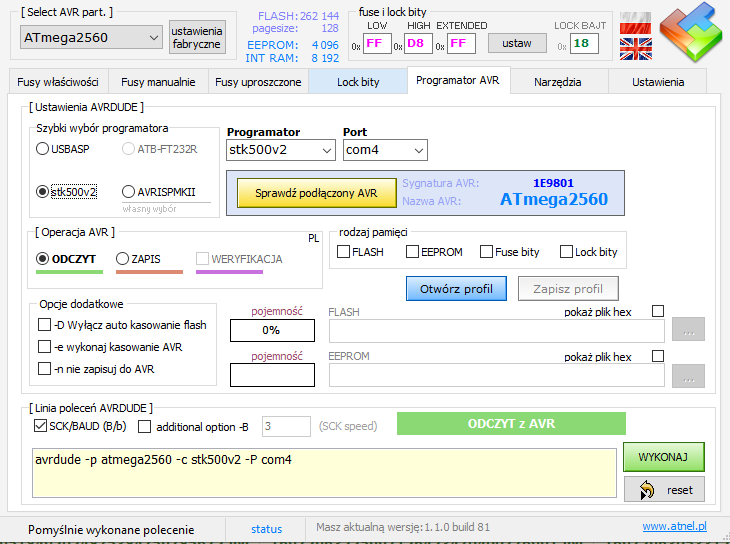Click the HIGH fuse D8 field
This screenshot has height=544, width=730.
coord(418,44)
